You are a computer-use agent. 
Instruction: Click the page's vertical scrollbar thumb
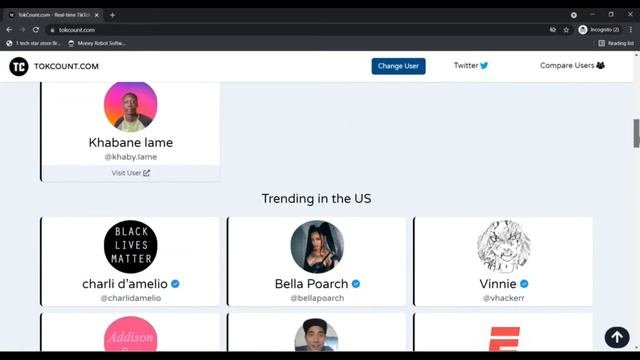pyautogui.click(x=636, y=133)
